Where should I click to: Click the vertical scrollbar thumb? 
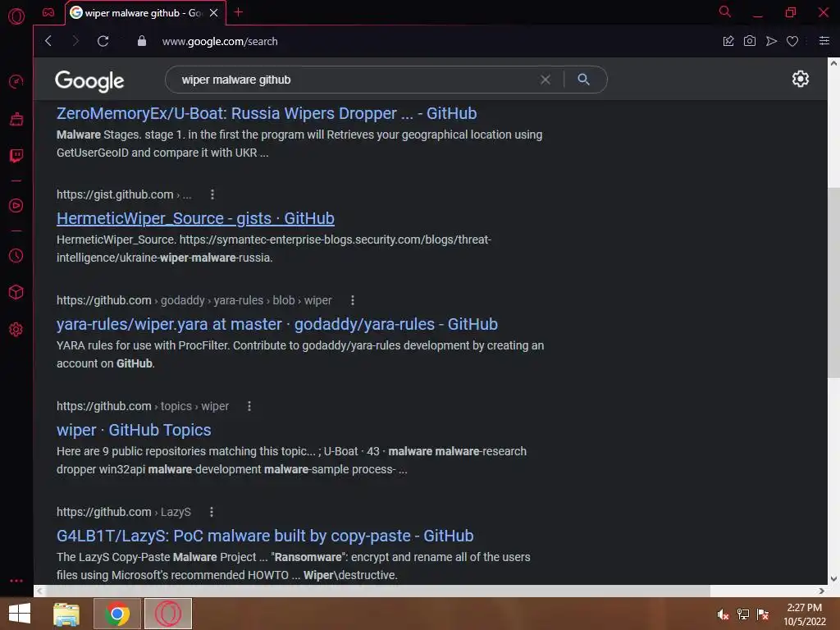(x=833, y=283)
